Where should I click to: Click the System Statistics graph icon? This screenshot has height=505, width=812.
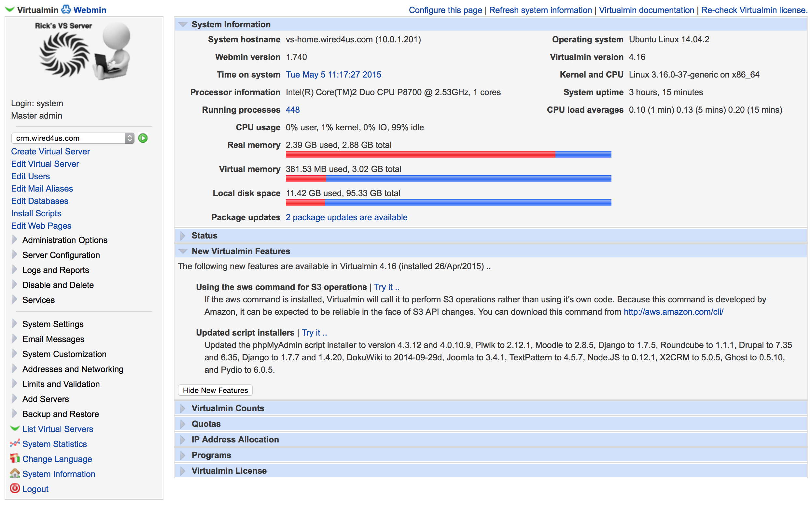15,443
